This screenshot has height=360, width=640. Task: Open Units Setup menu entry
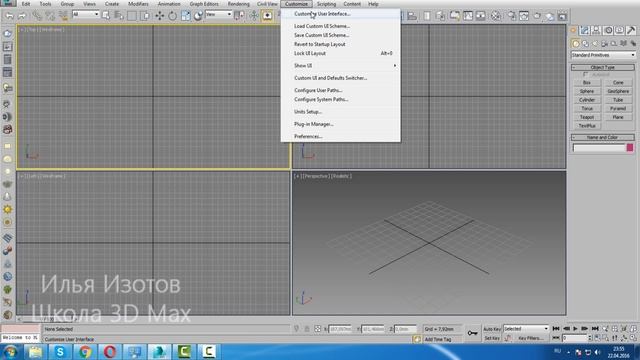(x=341, y=111)
